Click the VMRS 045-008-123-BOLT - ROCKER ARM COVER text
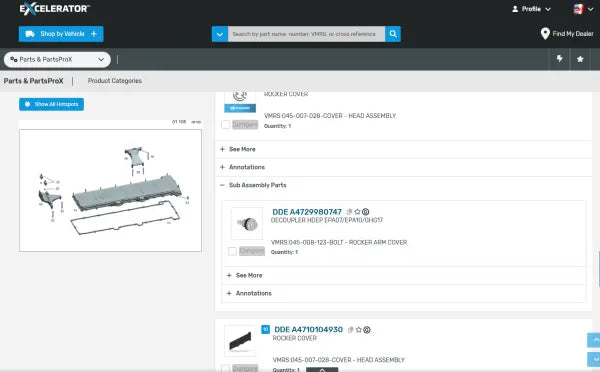Viewport: 600px width, 372px height. (339, 242)
